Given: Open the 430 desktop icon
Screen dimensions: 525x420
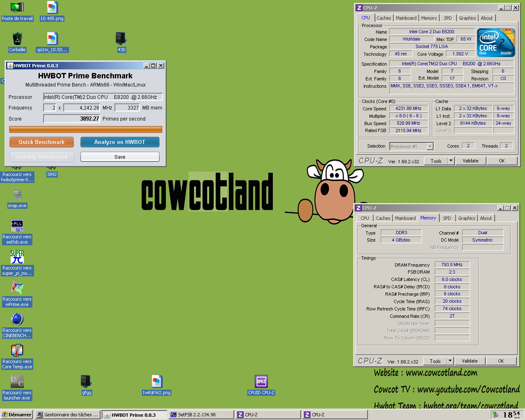Looking at the screenshot, I should 121,38.
